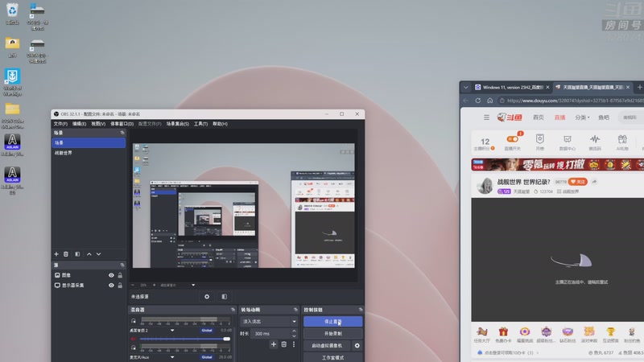
Task: Open Douyu hamburger menu in browser
Action: 486,117
